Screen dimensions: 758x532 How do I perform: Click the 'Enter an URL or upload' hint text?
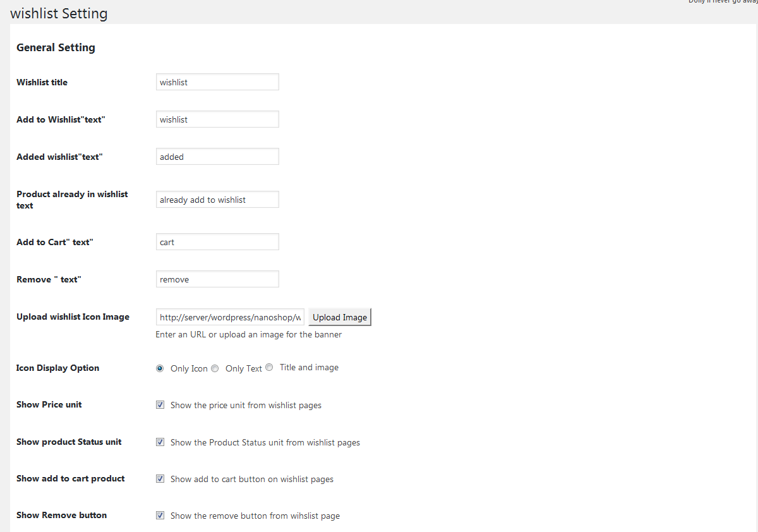coord(248,335)
